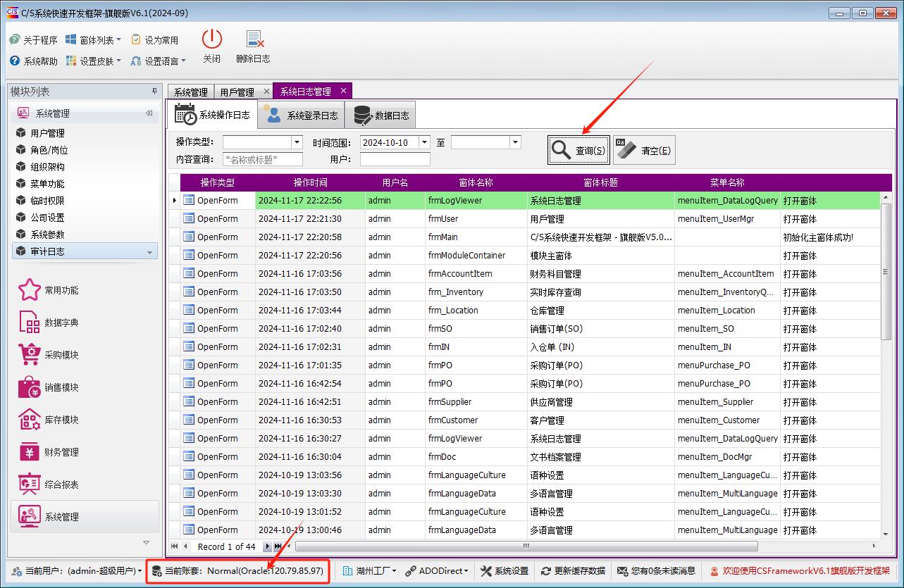Expand the 操作类型 dropdown
Viewport: 904px width, 588px height.
coord(297,142)
